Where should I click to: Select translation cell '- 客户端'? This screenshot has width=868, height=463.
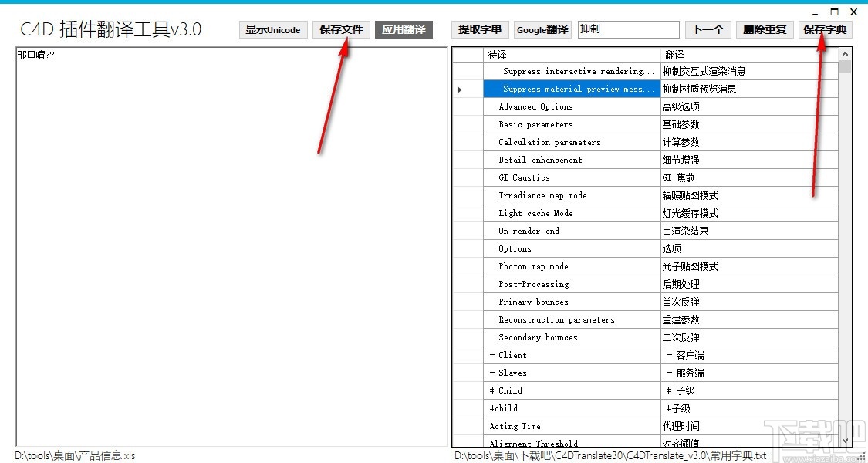pos(749,355)
